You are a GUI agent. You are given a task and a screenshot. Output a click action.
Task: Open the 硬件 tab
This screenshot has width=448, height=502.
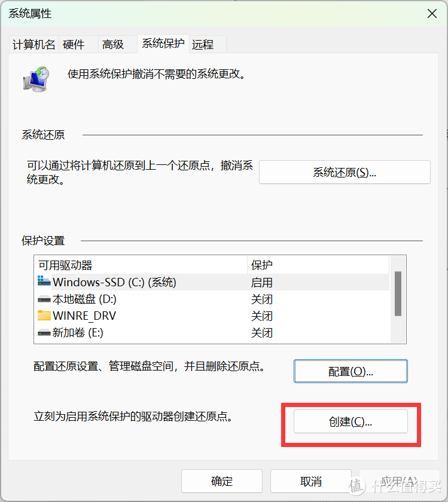point(78,44)
